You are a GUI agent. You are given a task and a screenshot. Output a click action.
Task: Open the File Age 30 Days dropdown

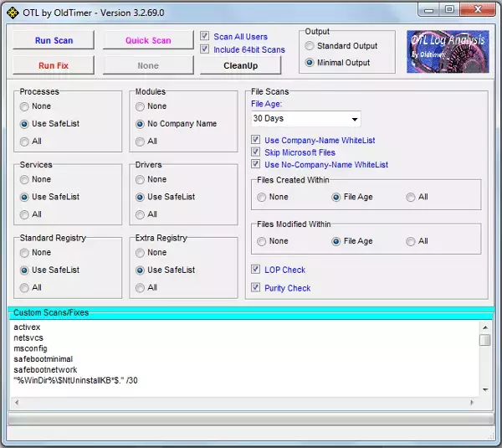306,119
